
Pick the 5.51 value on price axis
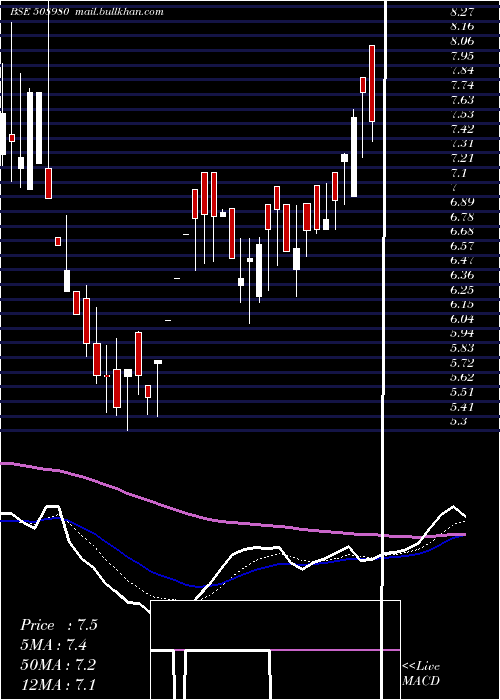462,392
